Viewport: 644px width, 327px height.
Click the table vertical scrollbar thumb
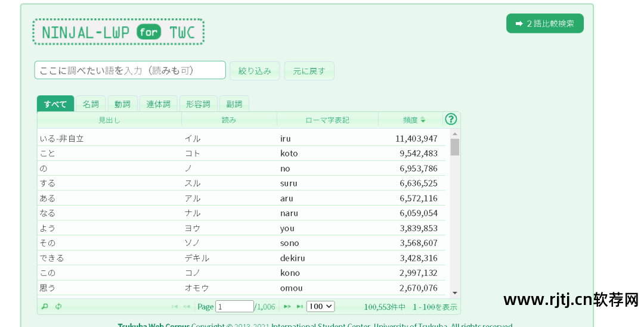click(454, 147)
